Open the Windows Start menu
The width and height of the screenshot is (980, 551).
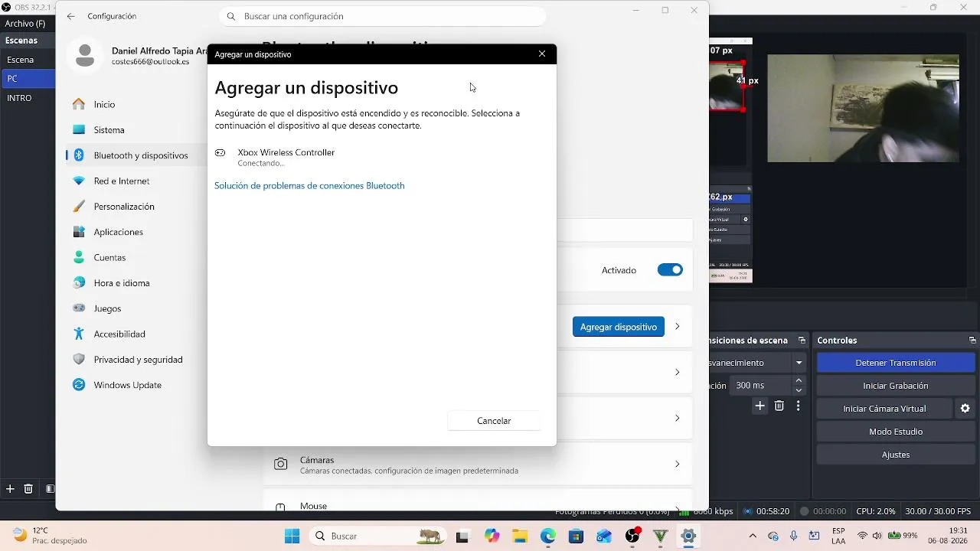292,536
